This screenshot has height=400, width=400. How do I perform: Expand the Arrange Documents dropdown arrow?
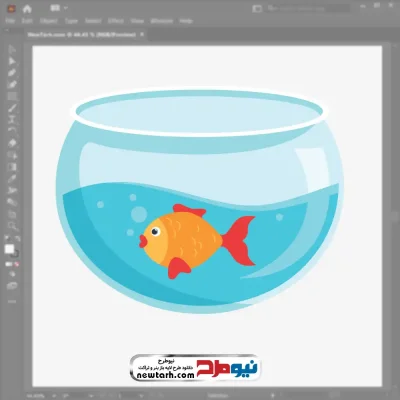[x=66, y=8]
